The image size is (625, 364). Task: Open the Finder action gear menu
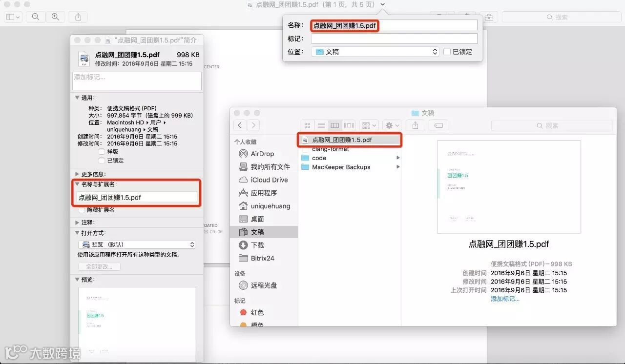pos(392,125)
